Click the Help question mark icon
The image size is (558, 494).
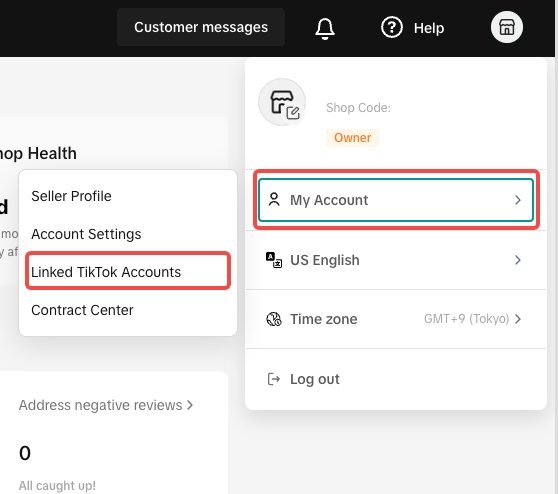point(391,27)
